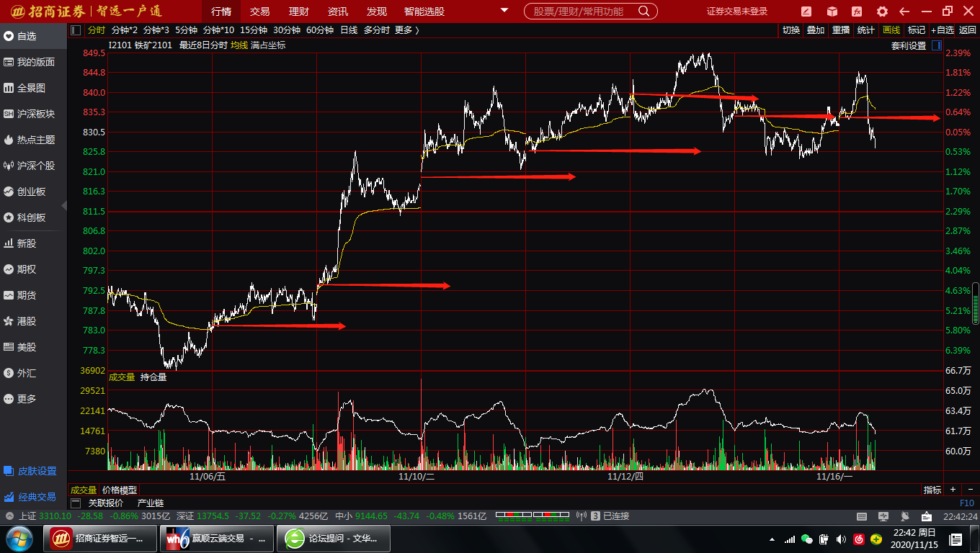
Task: Open the fx formula icon
Action: (857, 12)
